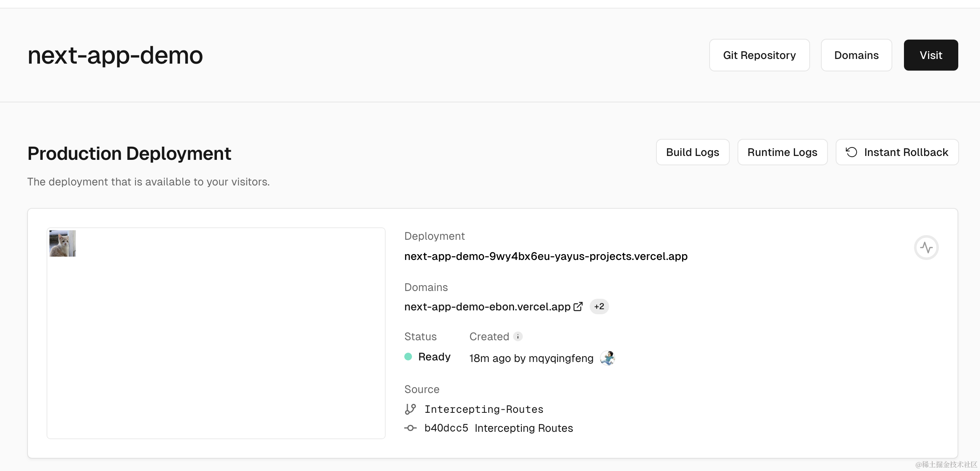Click the commit icon beside b40dcc5
Image resolution: width=980 pixels, height=471 pixels.
coord(410,428)
